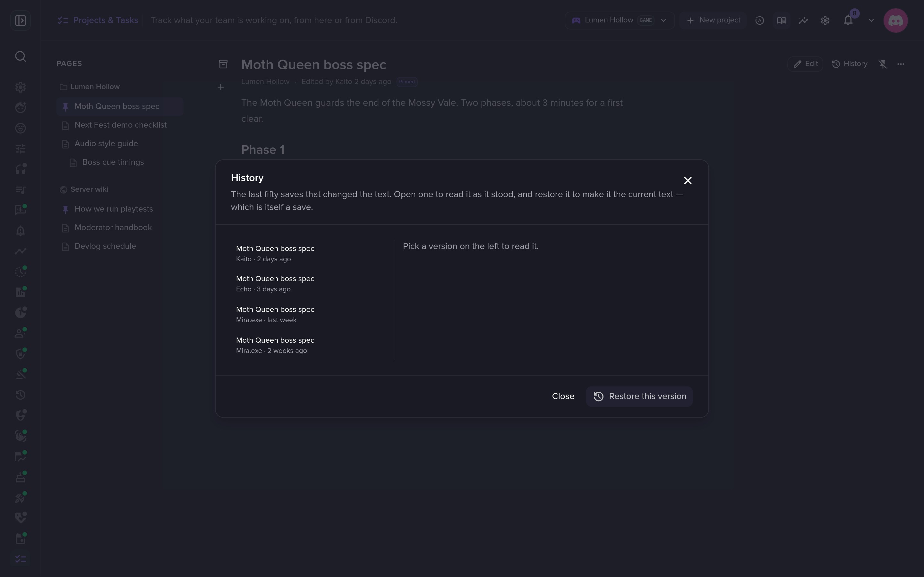Click the archive icon beside page title
924x577 pixels.
tap(223, 64)
